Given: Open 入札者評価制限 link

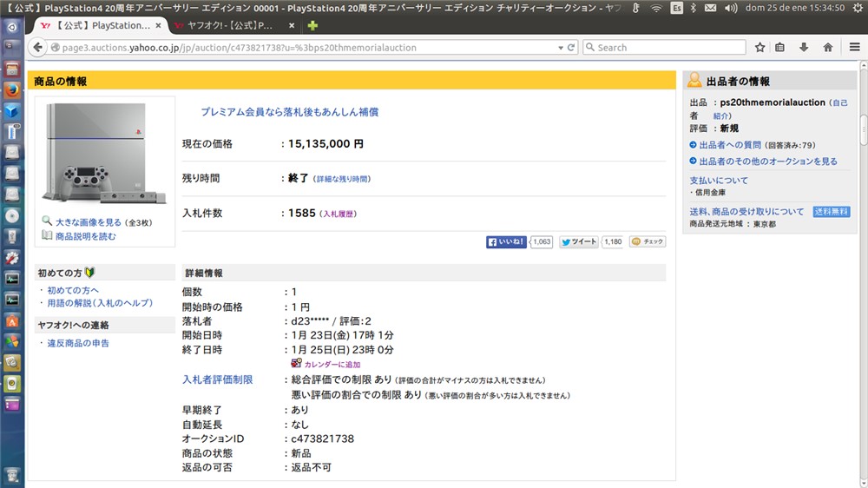Looking at the screenshot, I should pos(218,380).
